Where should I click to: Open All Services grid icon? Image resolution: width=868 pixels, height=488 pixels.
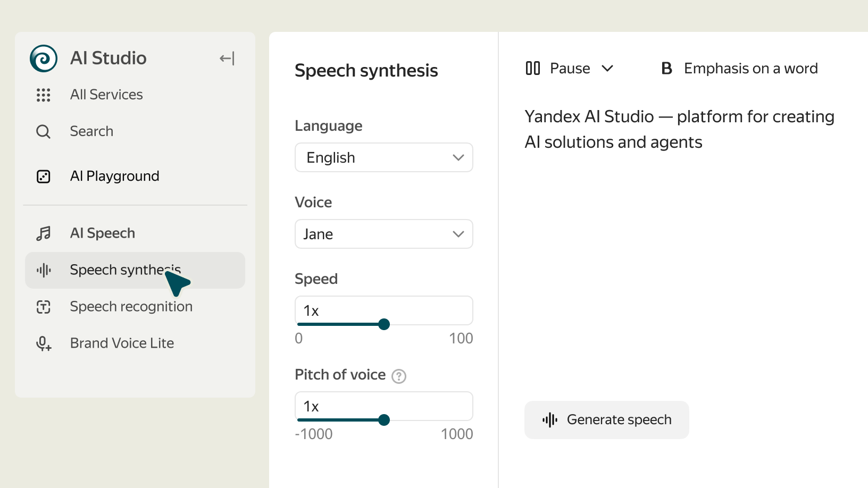[x=44, y=95]
